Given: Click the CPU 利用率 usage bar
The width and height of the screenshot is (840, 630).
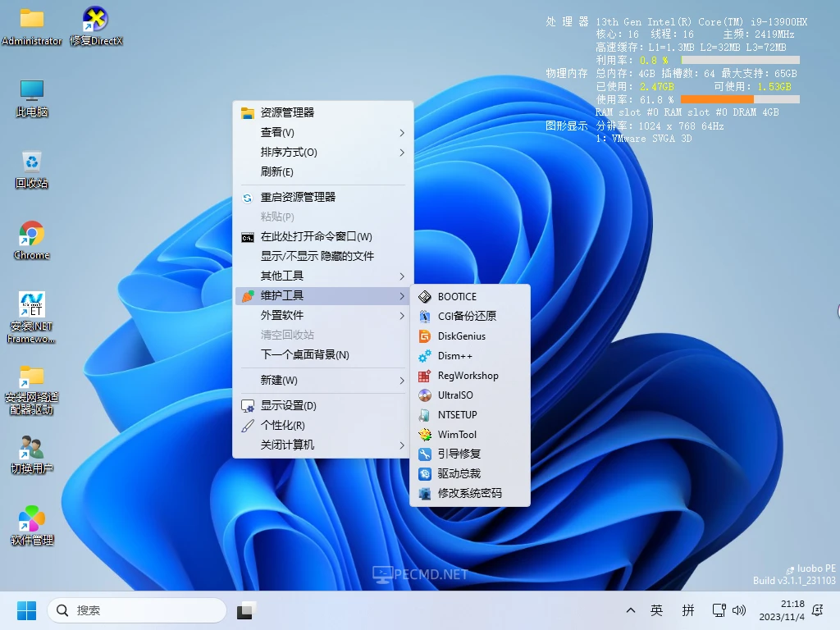Looking at the screenshot, I should 741,60.
